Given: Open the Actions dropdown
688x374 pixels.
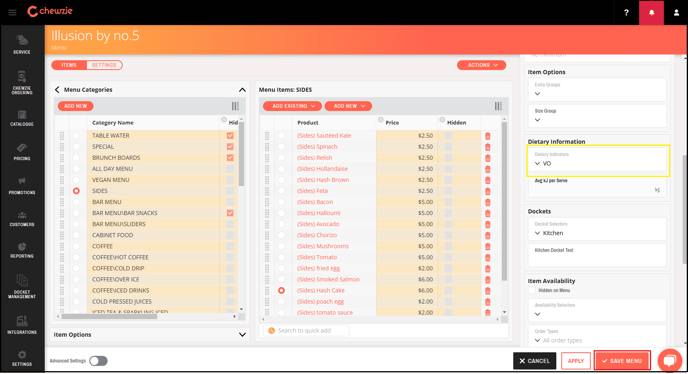Looking at the screenshot, I should [x=481, y=65].
